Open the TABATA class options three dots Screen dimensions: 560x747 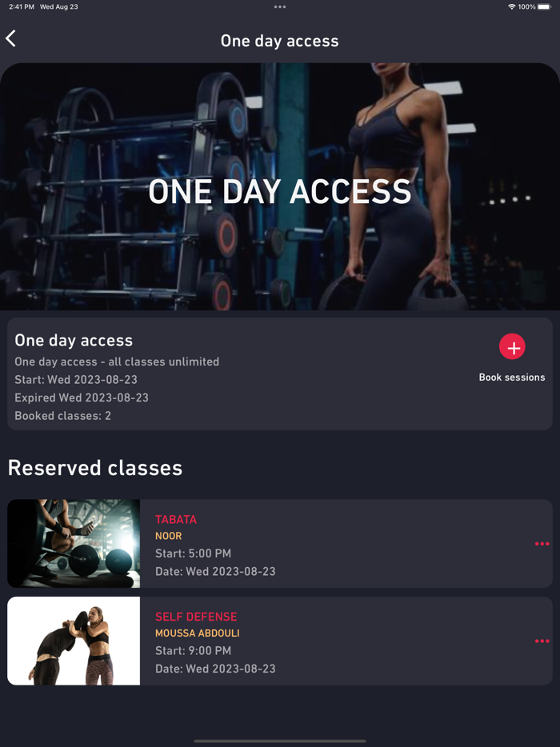[x=542, y=544]
